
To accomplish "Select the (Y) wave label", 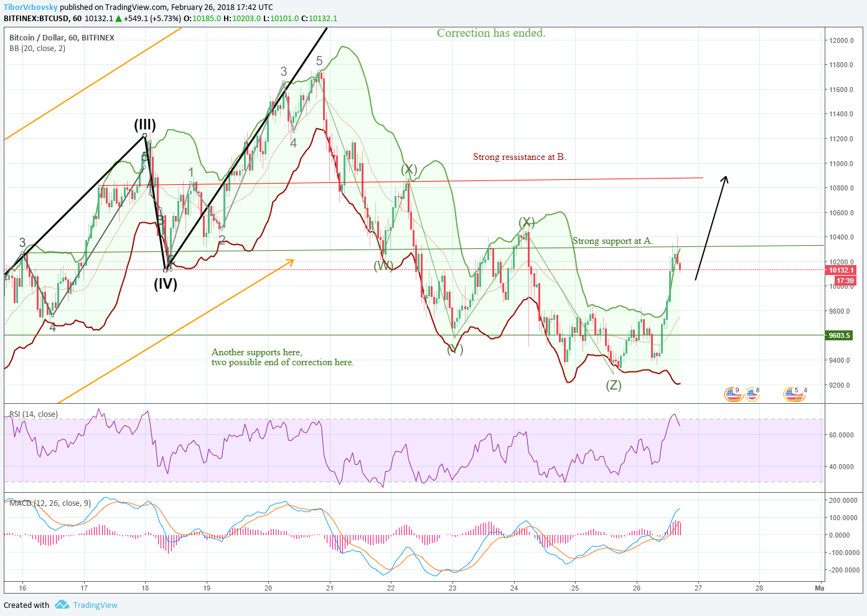I will pyautogui.click(x=455, y=349).
